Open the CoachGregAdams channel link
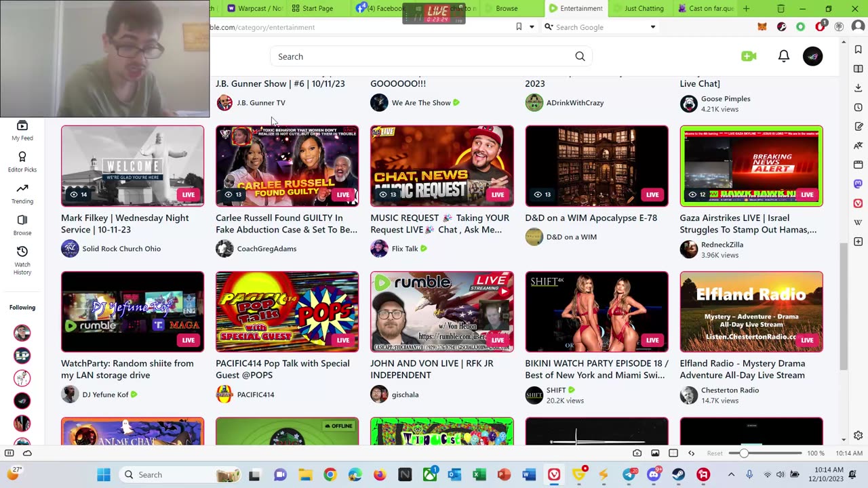Screen dimensions: 868x488 tap(267, 249)
